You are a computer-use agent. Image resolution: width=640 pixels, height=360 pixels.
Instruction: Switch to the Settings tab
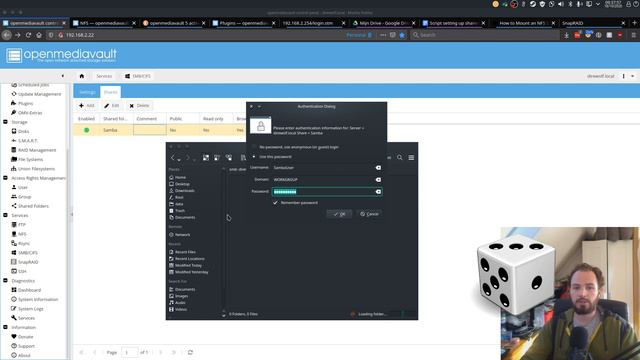pos(87,92)
